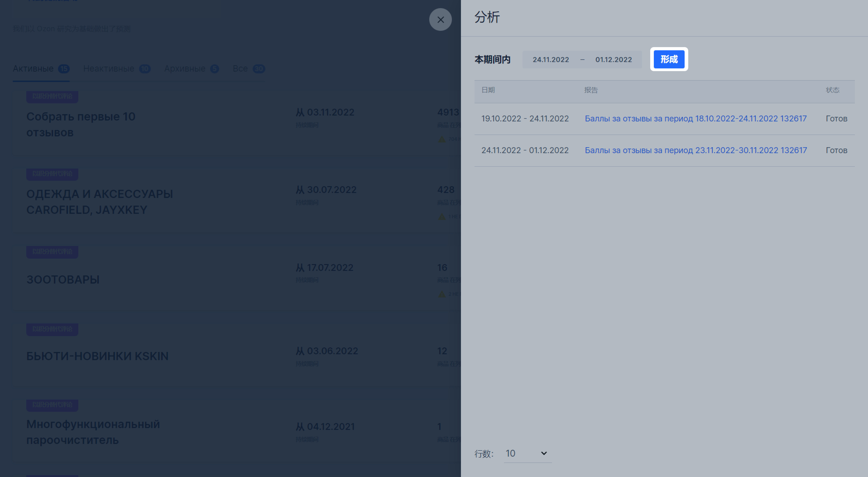Open report for period 18.10.2022-24.11.2022
Viewport: 868px width, 477px height.
(695, 119)
